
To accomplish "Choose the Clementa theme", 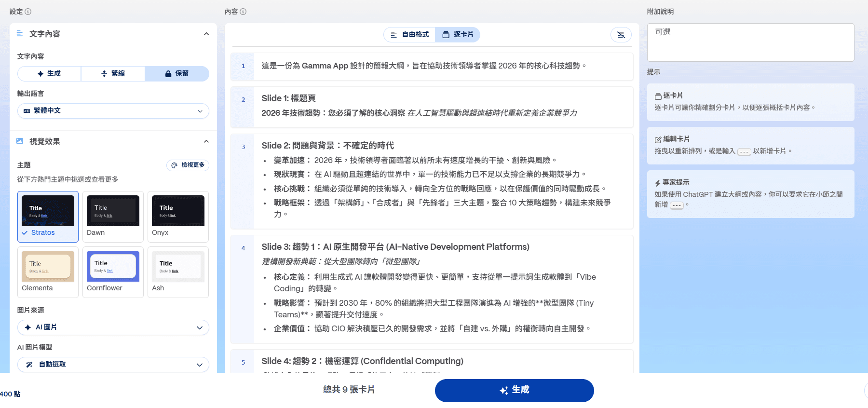I will [48, 272].
